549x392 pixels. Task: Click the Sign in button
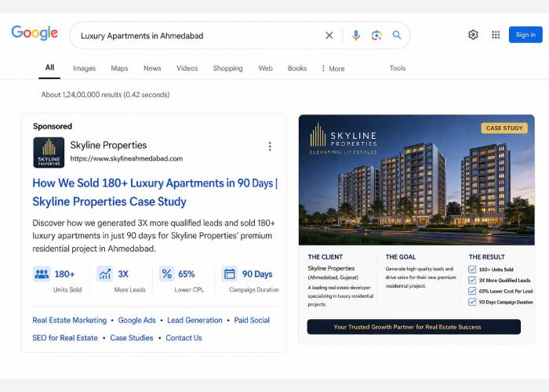point(525,34)
